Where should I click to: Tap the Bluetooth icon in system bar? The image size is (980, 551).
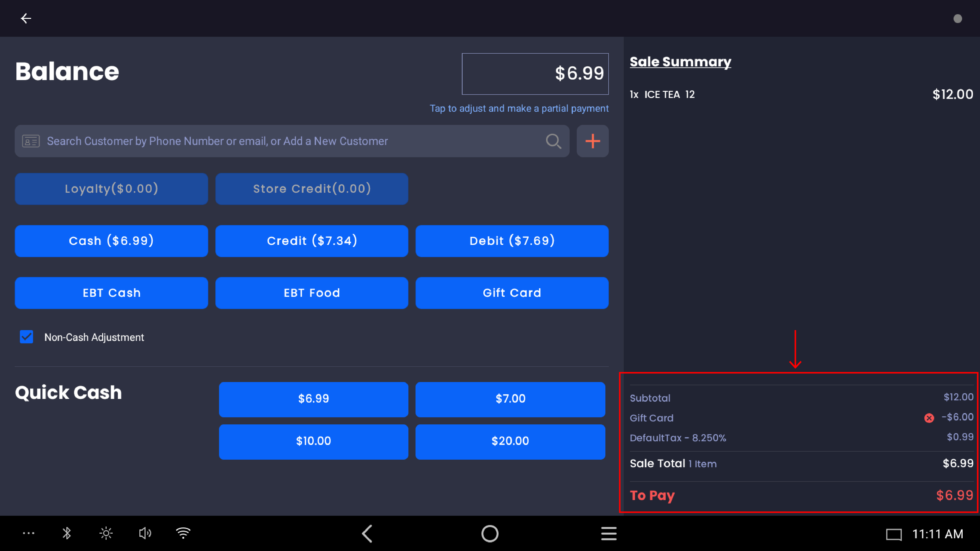[x=67, y=533]
